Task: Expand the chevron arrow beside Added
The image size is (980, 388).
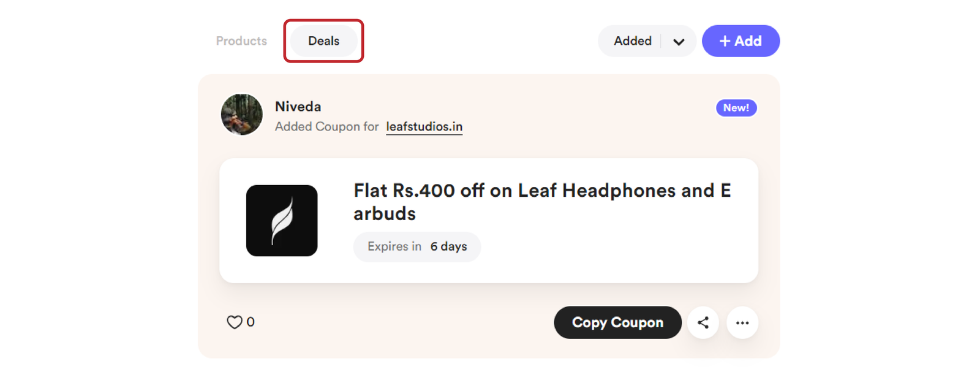Action: (x=679, y=42)
